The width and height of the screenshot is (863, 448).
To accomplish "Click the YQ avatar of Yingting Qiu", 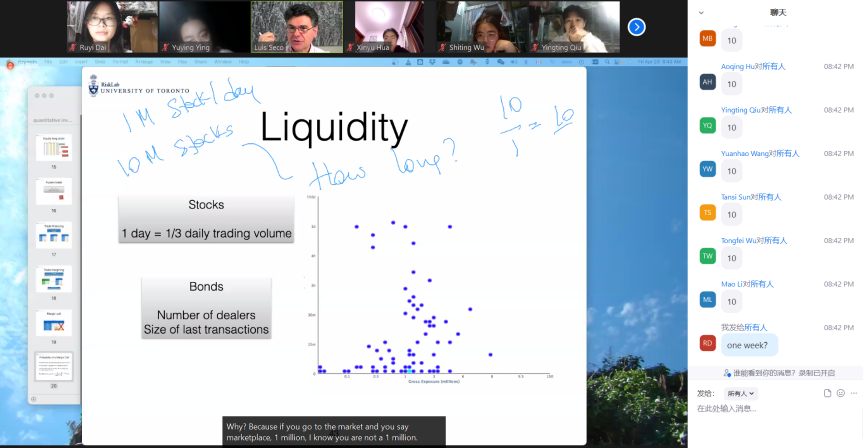I will pos(708,125).
